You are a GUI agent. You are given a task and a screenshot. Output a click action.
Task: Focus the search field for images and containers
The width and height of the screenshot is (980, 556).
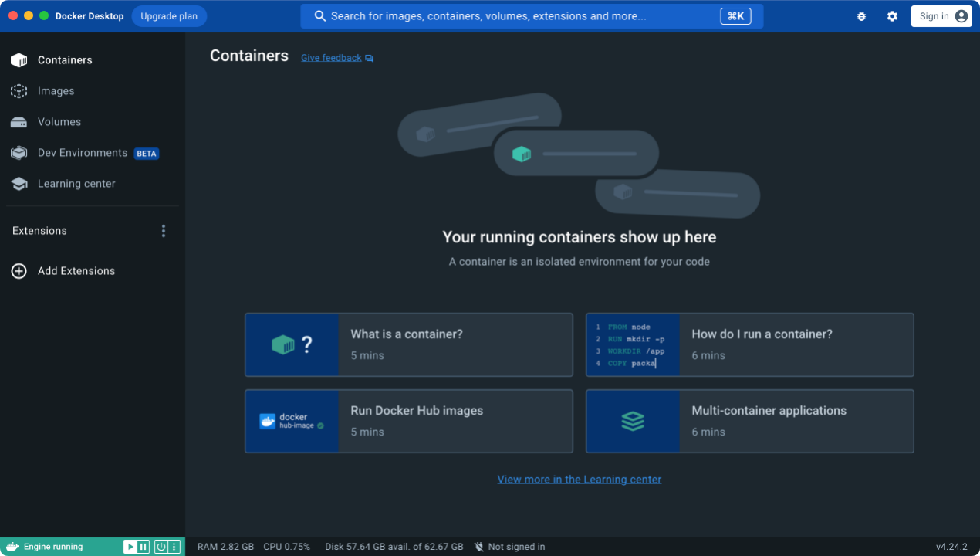point(532,16)
